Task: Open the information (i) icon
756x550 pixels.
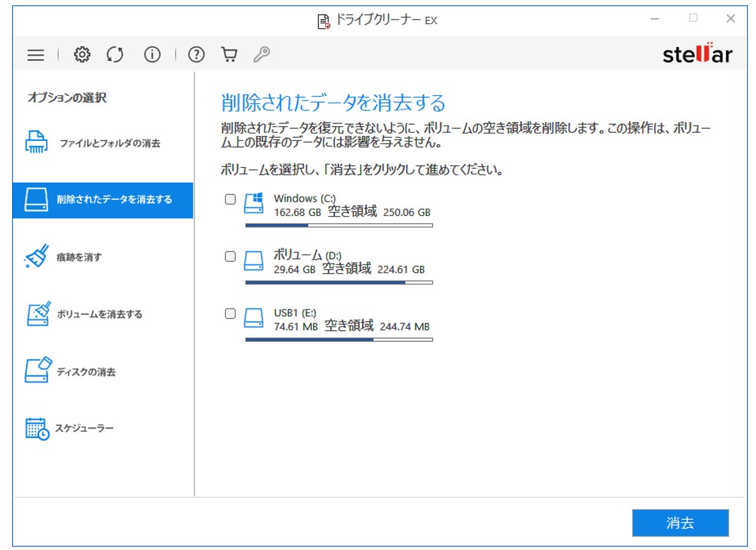Action: point(152,54)
